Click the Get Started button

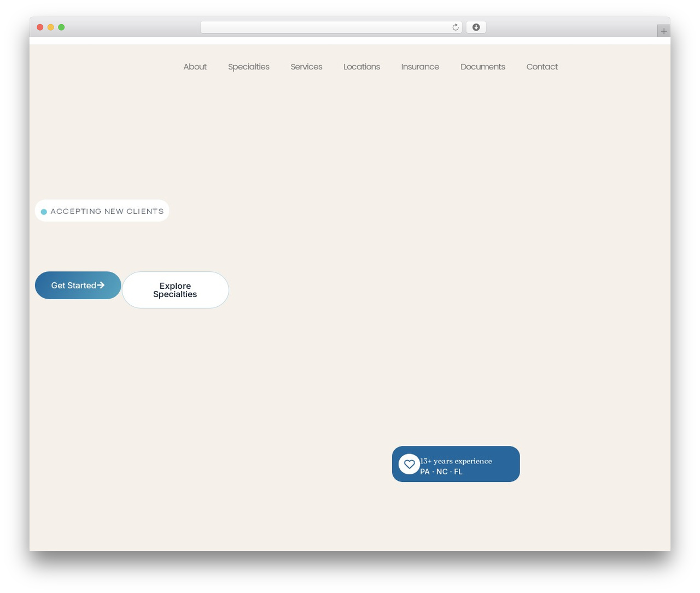point(78,285)
